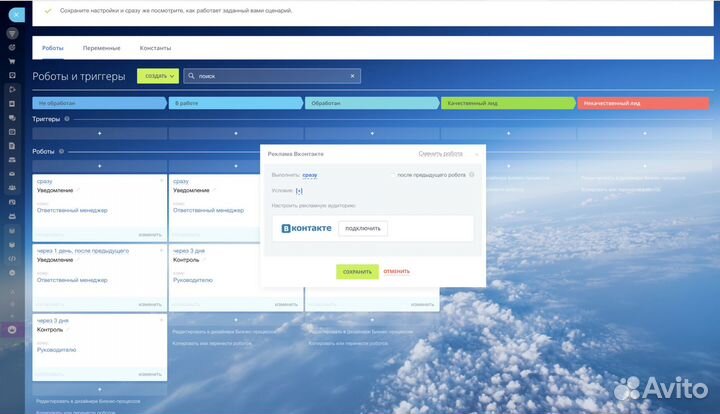This screenshot has height=414, width=720.
Task: Click Ответственный менеджер in first Не обработан card
Action: click(x=72, y=210)
